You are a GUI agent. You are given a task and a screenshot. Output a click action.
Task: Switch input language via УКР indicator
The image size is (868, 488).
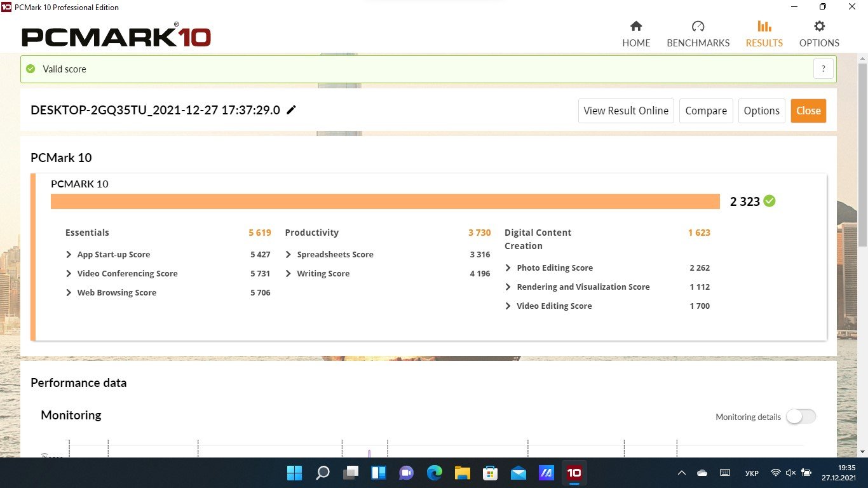pos(752,473)
